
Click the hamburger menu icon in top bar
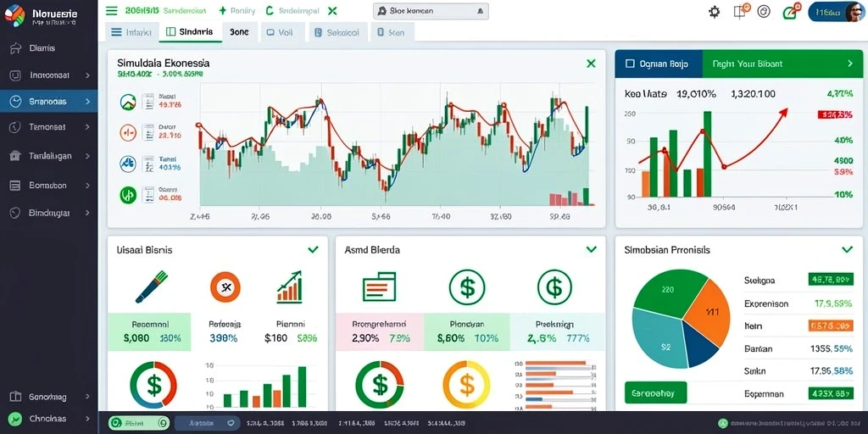tap(111, 10)
